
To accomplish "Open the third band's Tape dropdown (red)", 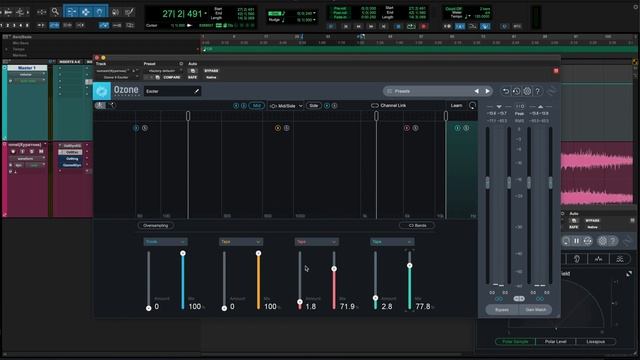I will (x=316, y=242).
